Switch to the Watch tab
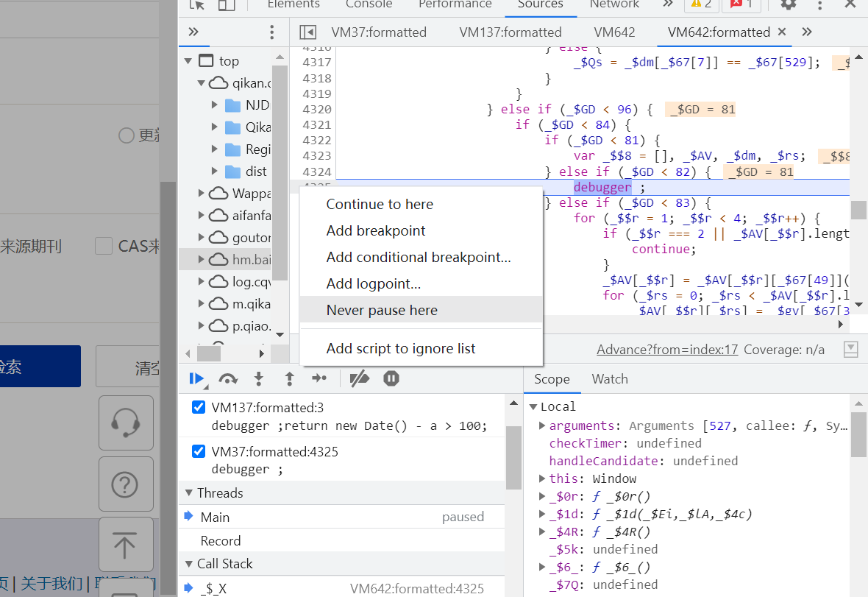The height and width of the screenshot is (597, 868). pos(610,379)
